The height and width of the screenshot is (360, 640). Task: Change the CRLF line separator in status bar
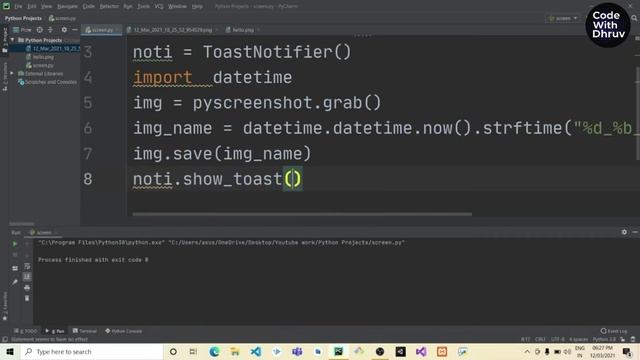pos(540,339)
